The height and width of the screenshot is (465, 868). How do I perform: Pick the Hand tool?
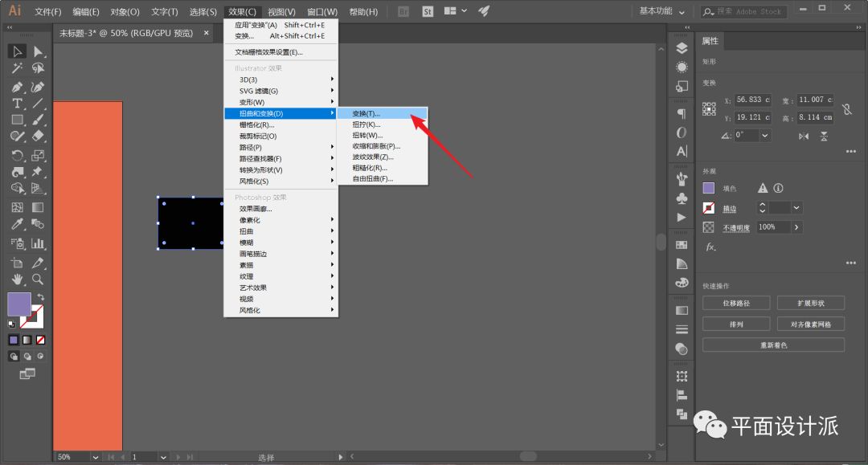pos(17,279)
